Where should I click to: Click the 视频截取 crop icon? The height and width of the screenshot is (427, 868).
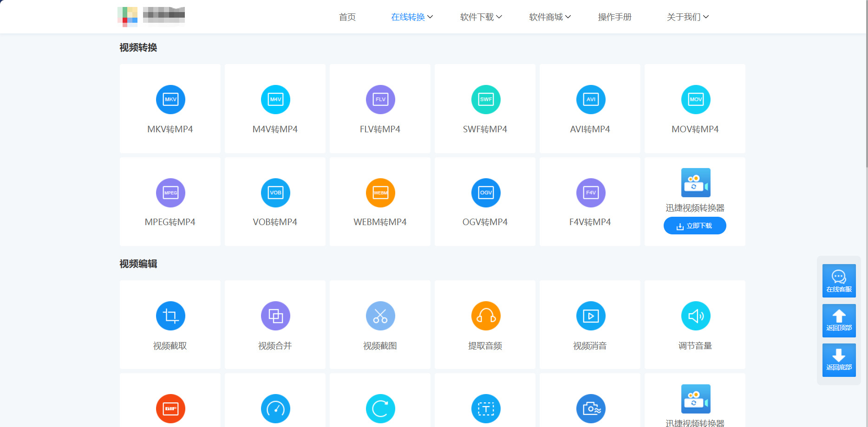[x=170, y=316]
